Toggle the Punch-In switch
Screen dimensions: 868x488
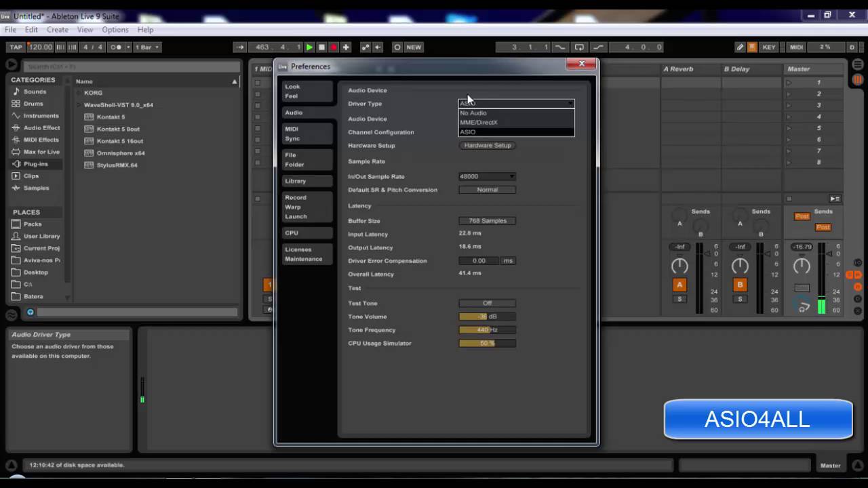pyautogui.click(x=560, y=47)
